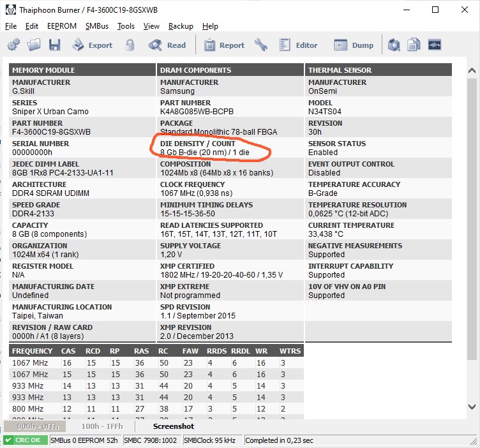The width and height of the screenshot is (480, 448).
Task: Click the MEMORY MODULE column header
Action: pyautogui.click(x=82, y=70)
